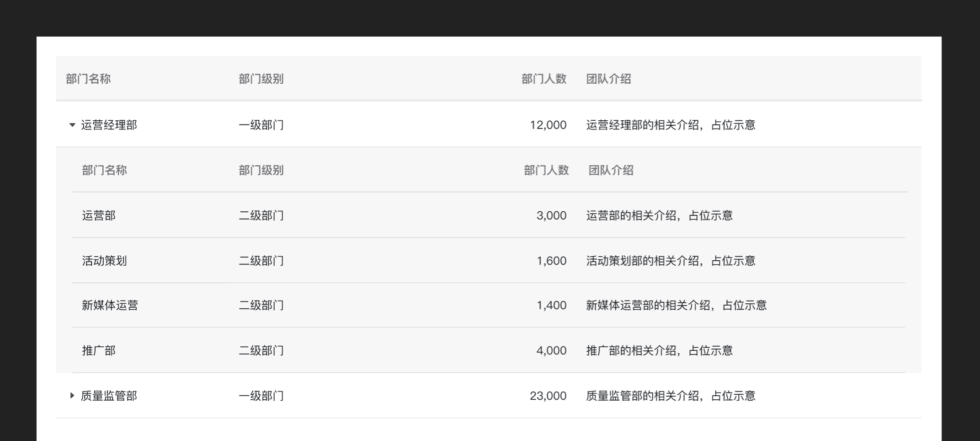Collapse the 运营经理部 row arrow

coord(72,125)
